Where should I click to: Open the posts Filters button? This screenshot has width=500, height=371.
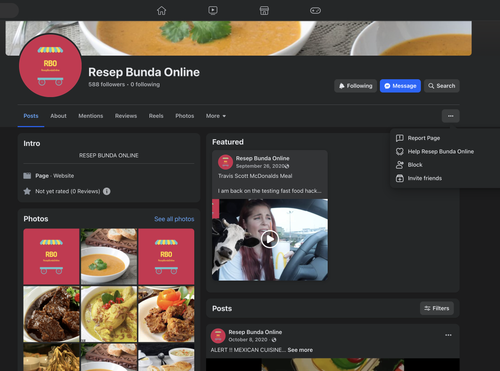(x=437, y=308)
